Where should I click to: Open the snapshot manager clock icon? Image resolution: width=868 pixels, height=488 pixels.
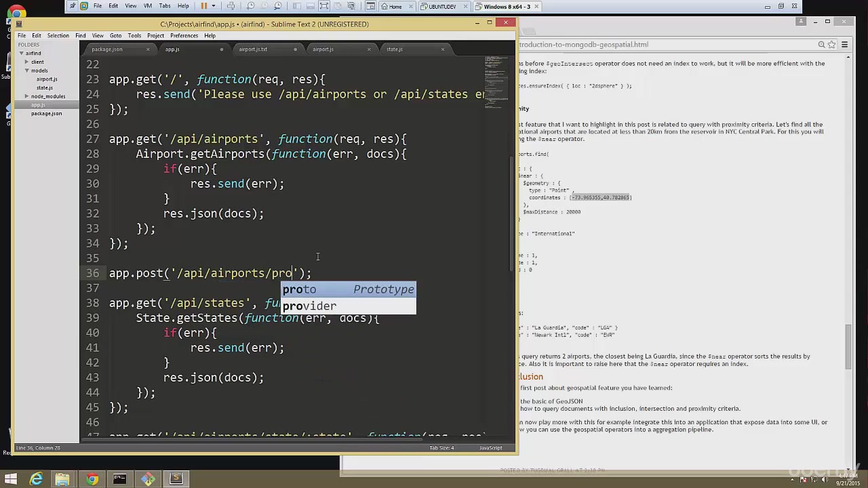[x=279, y=6]
